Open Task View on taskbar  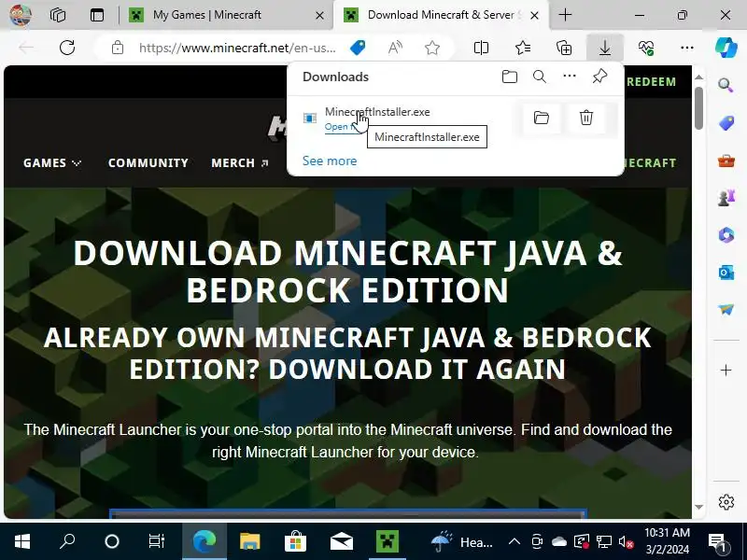156,541
